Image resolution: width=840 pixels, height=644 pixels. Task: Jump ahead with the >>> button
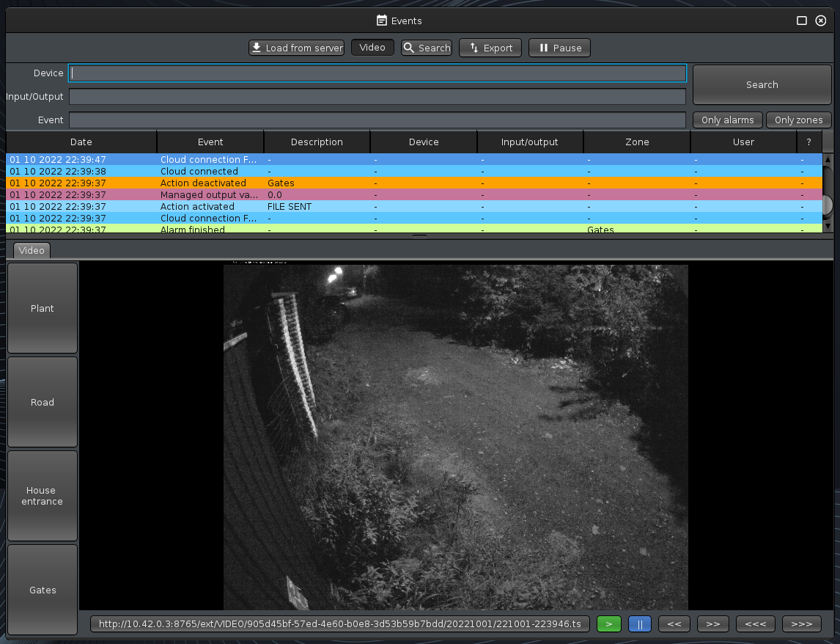(x=801, y=623)
